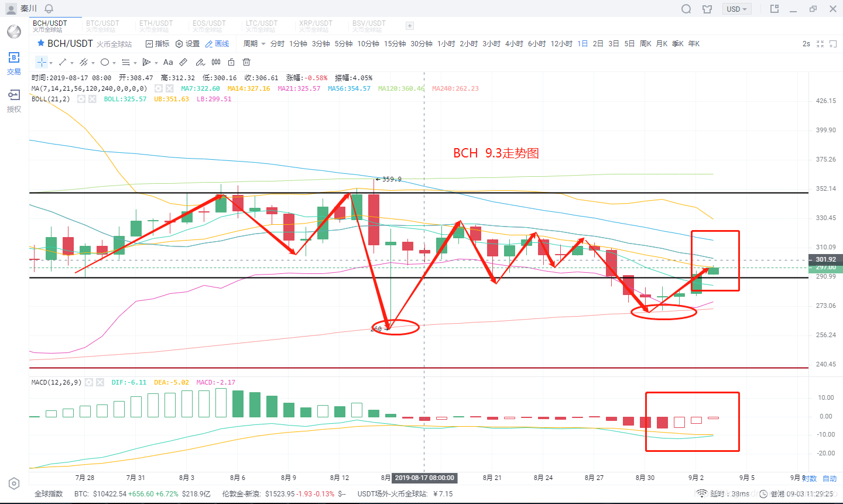Screen dimensions: 843x504
Task: Select the Aa text annotation tool
Action: coord(168,62)
